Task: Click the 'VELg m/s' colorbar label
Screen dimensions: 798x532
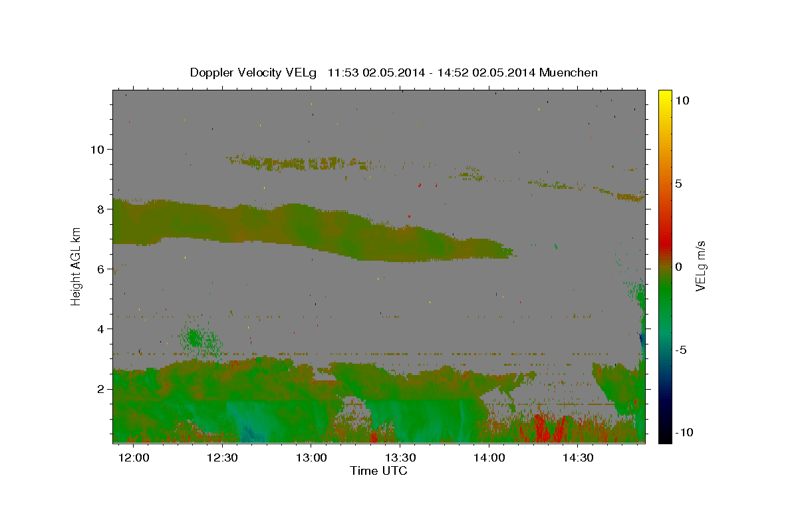Action: pyautogui.click(x=700, y=267)
